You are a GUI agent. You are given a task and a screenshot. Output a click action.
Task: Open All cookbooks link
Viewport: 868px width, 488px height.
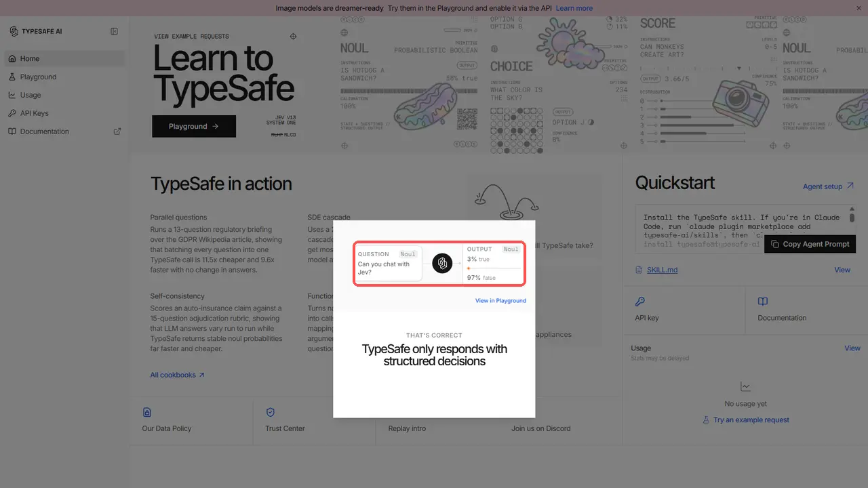[178, 375]
